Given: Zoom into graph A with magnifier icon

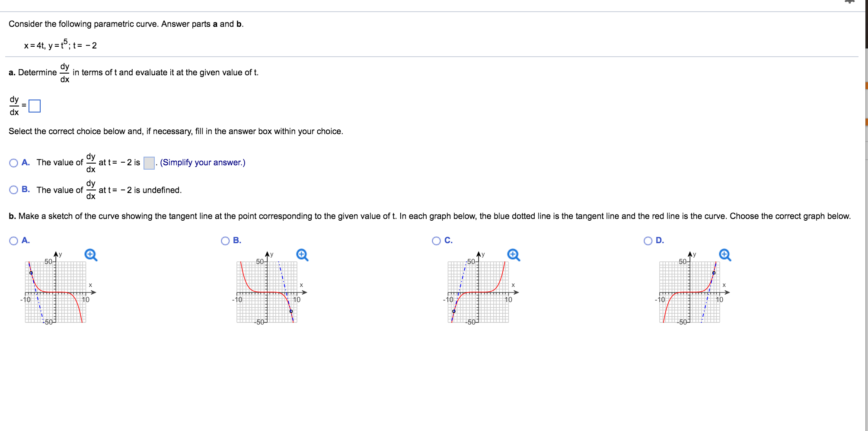Looking at the screenshot, I should coord(91,255).
